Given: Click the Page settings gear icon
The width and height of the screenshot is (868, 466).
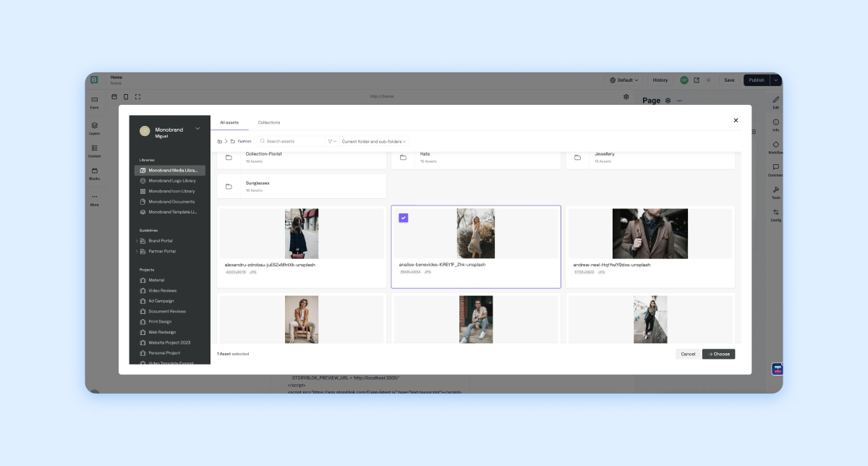Looking at the screenshot, I should pos(668,101).
